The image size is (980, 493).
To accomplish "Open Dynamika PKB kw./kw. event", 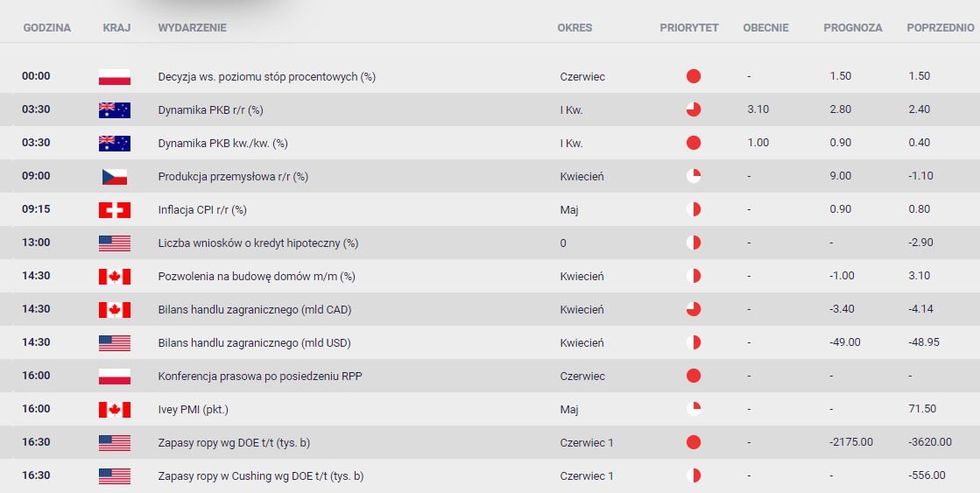I will coord(222,143).
